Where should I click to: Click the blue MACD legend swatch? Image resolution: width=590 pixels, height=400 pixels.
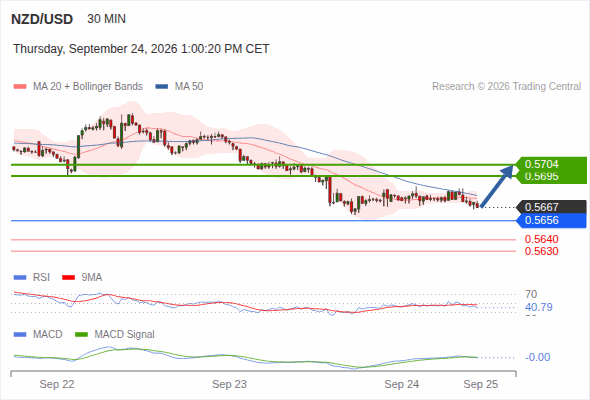pos(20,335)
